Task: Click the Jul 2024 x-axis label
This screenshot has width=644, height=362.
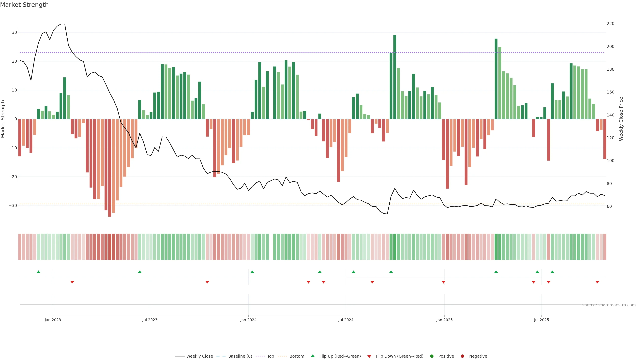Action: tap(346, 320)
